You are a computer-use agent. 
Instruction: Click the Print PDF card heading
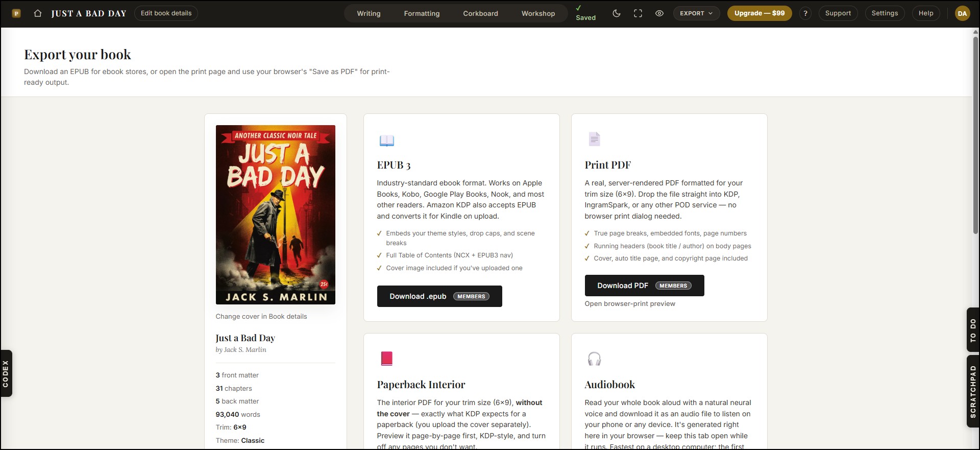(x=608, y=165)
